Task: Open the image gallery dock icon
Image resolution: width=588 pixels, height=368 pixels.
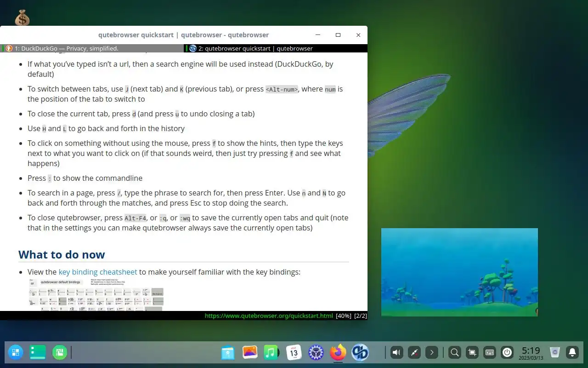Action: 250,353
